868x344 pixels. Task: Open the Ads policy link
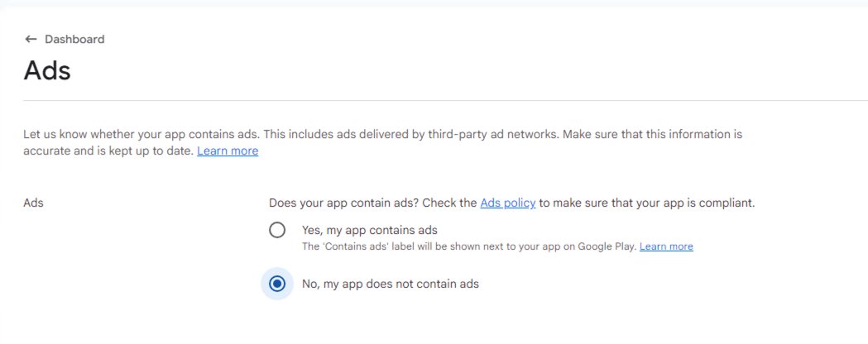(508, 203)
